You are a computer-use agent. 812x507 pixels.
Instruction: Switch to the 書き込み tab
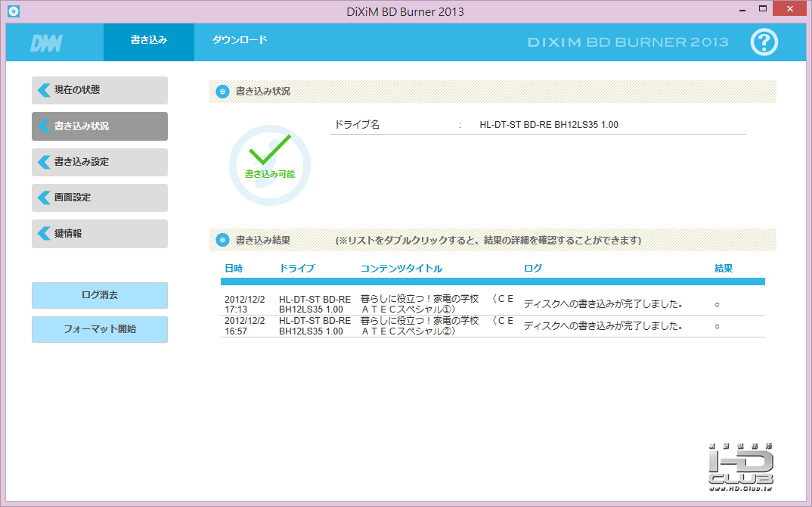149,42
